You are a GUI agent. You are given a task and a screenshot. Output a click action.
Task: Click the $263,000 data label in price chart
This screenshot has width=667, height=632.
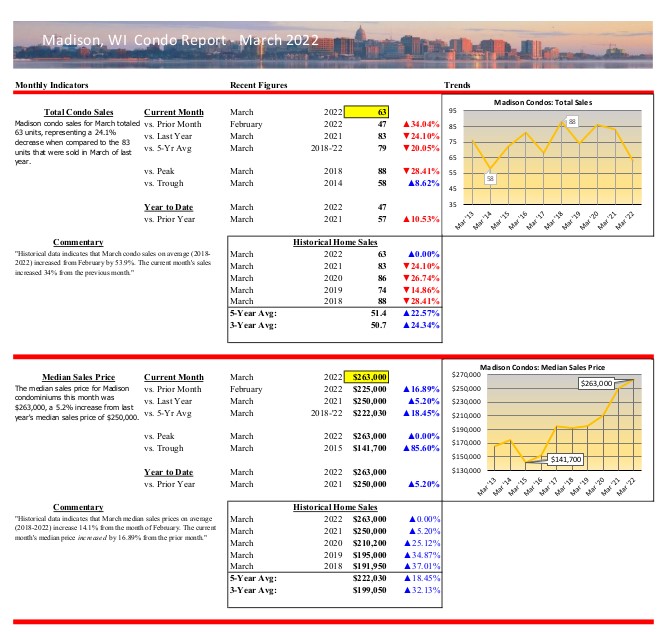pyautogui.click(x=599, y=383)
